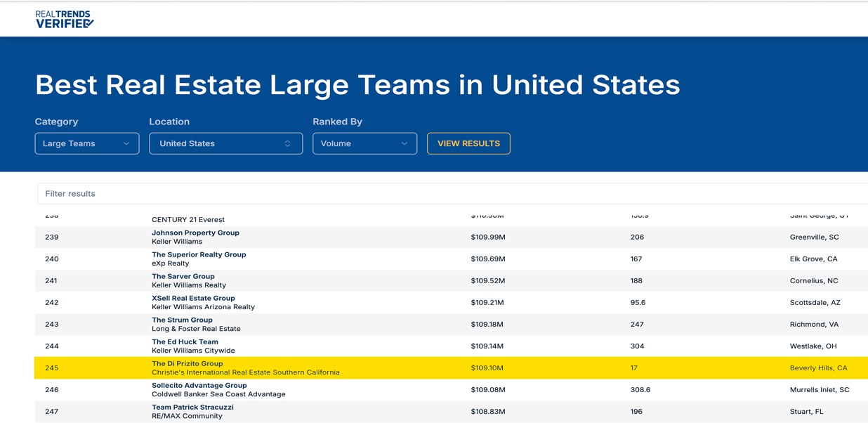Open The Ed Huck Team link
This screenshot has width=868, height=423.
pos(185,341)
